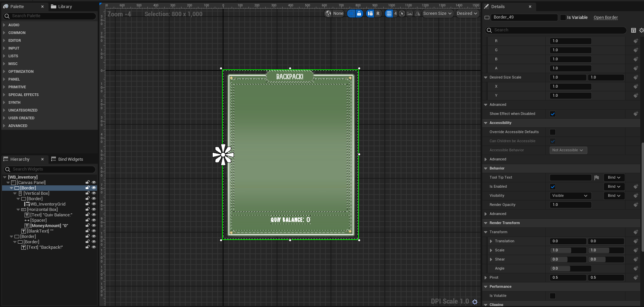This screenshot has width=644, height=307.
Task: Click the localization globe icon
Action: [328, 13]
